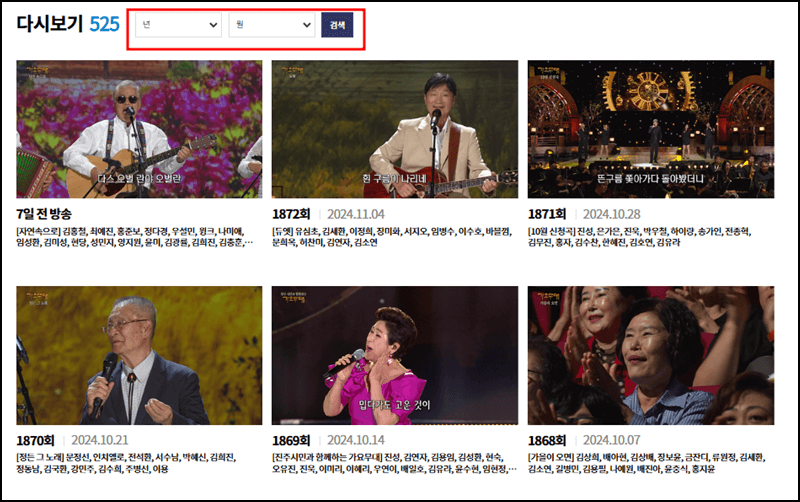800x502 pixels.
Task: Click the [가을이 오면] performer description
Action: (x=646, y=463)
